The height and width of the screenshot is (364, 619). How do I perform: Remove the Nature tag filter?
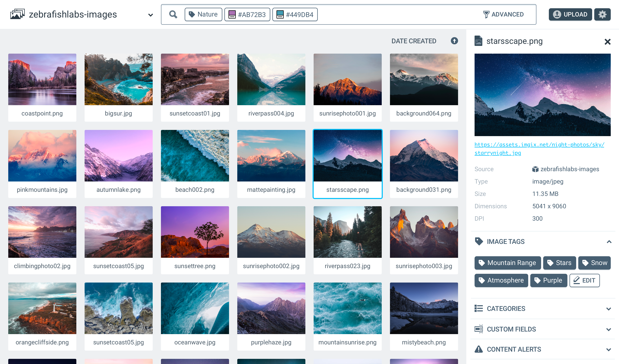[203, 14]
